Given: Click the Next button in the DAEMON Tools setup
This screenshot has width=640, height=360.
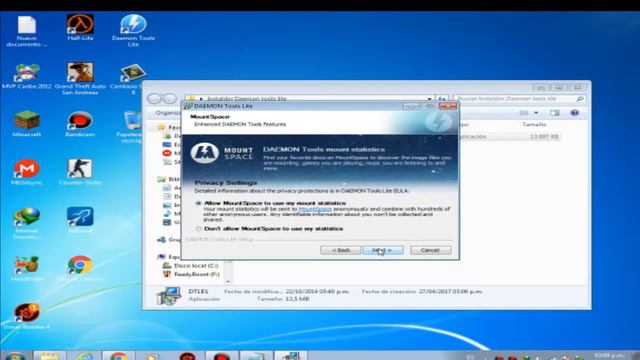Looking at the screenshot, I should [383, 250].
